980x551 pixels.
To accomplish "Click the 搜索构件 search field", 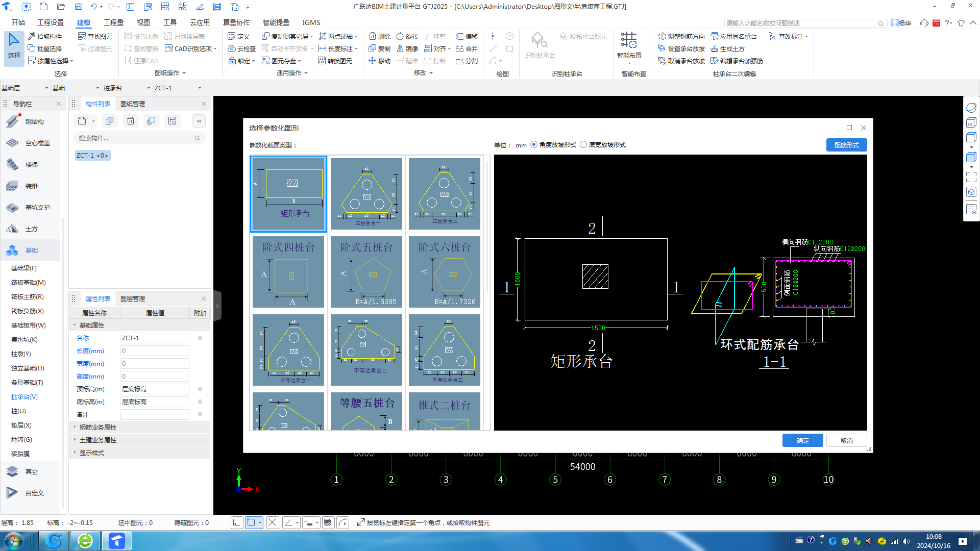I will 139,138.
